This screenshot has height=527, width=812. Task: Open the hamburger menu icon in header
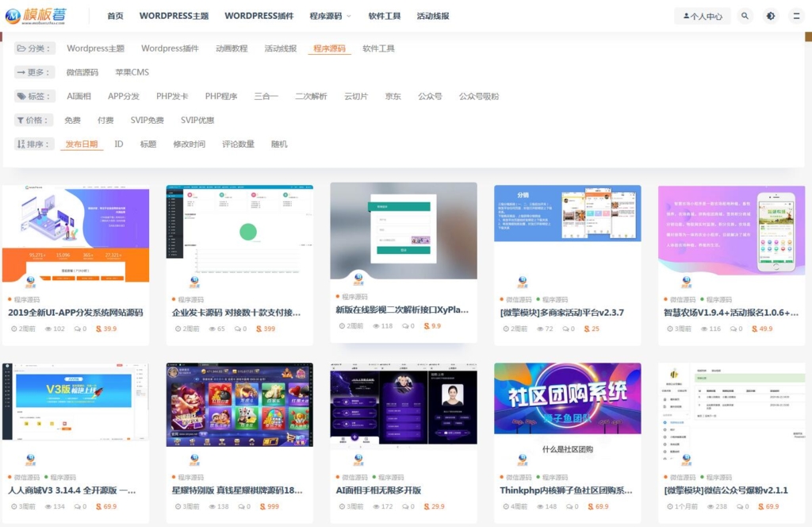(796, 16)
